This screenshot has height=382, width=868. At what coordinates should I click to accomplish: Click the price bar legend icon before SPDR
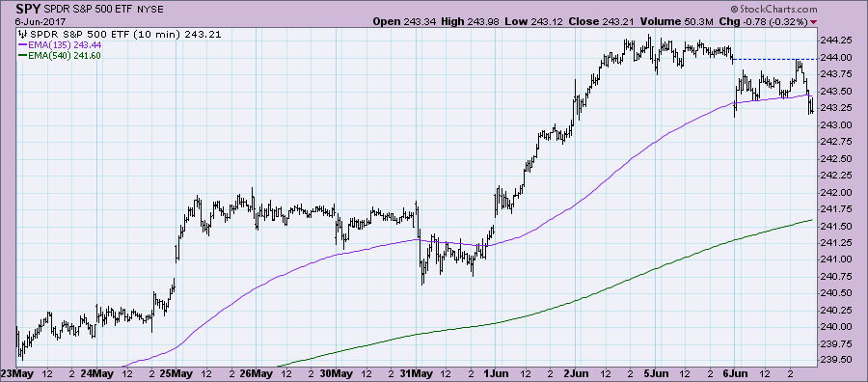22,35
